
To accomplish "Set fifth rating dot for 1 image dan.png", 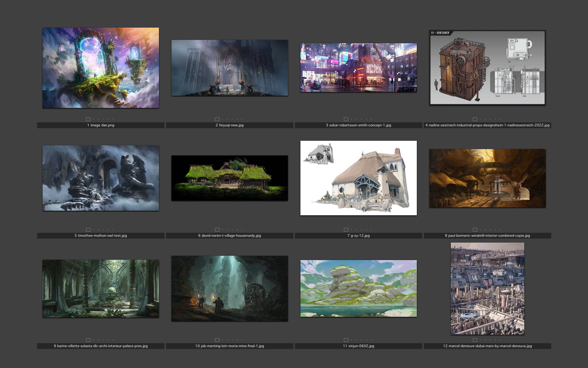I will pyautogui.click(x=113, y=119).
